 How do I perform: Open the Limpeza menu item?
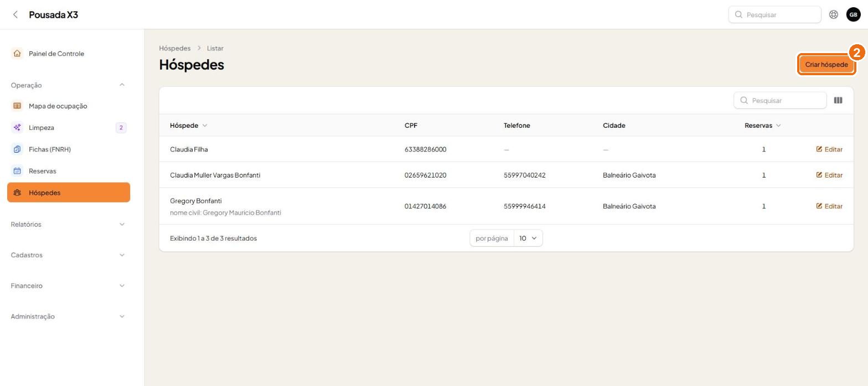pos(68,128)
